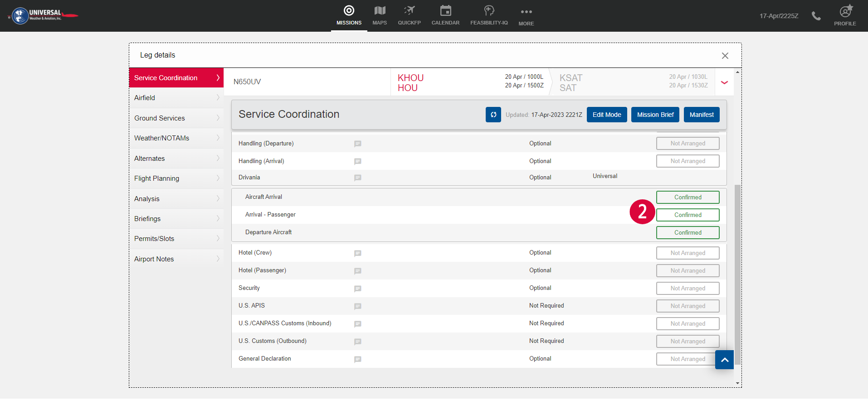The width and height of the screenshot is (868, 400).
Task: Expand the leg header red chevron
Action: click(x=724, y=82)
